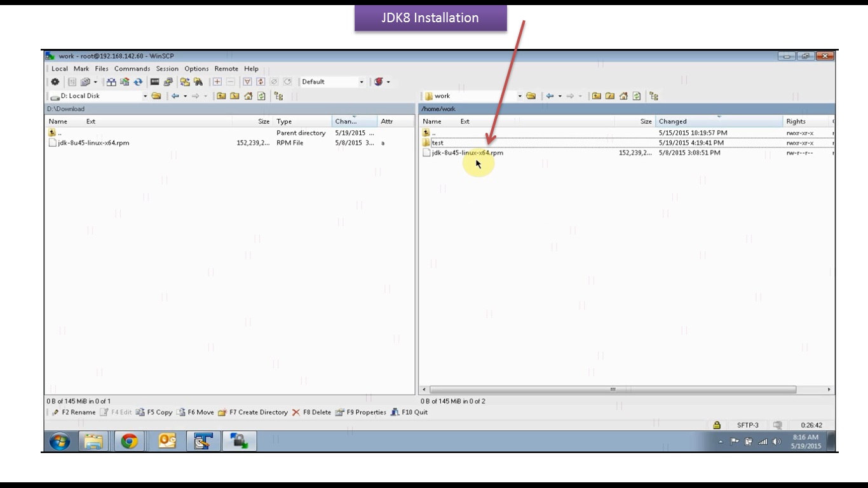Go to local home directory icon
The image size is (868, 488).
click(x=248, y=96)
